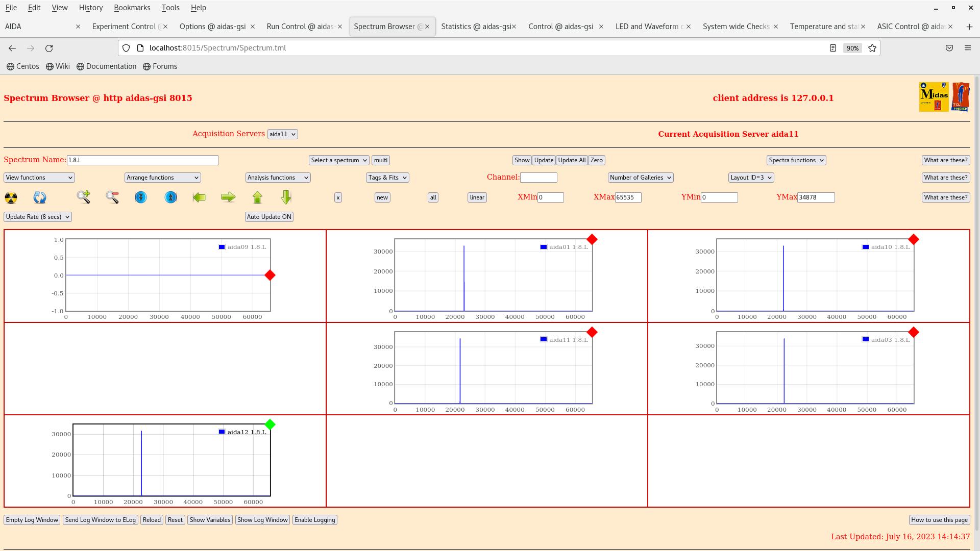Shift spectrum right with green arrow
980x551 pixels.
(x=228, y=197)
